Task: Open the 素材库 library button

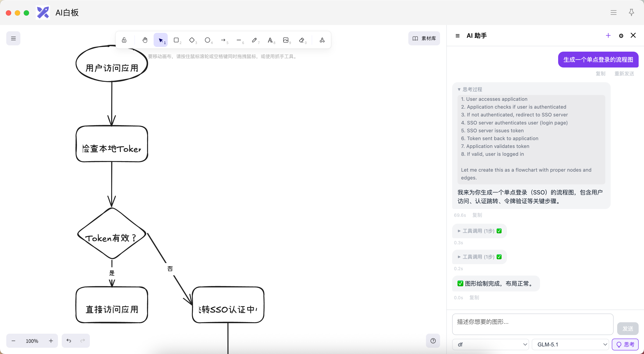Action: point(424,38)
